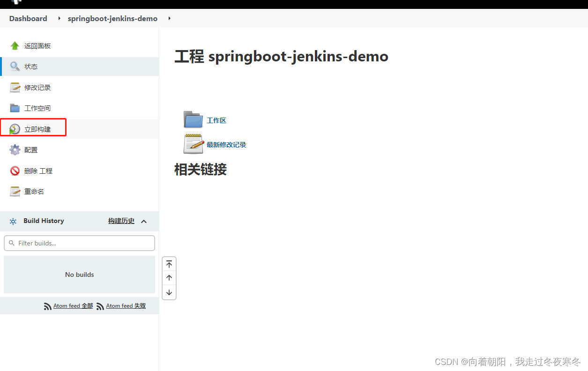Expand the arrow after springboot-jenkins-demo breadcrumb
Viewport: 588px width, 371px height.
[169, 19]
